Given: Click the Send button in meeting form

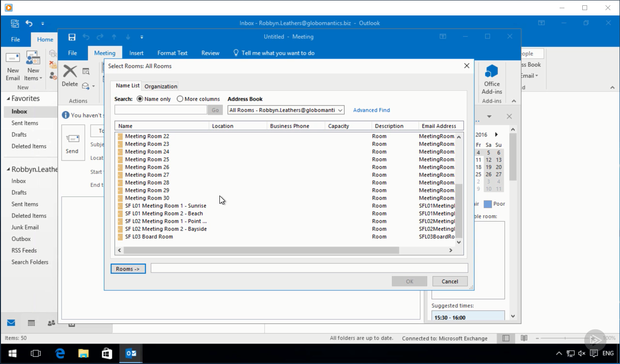Looking at the screenshot, I should click(x=73, y=143).
